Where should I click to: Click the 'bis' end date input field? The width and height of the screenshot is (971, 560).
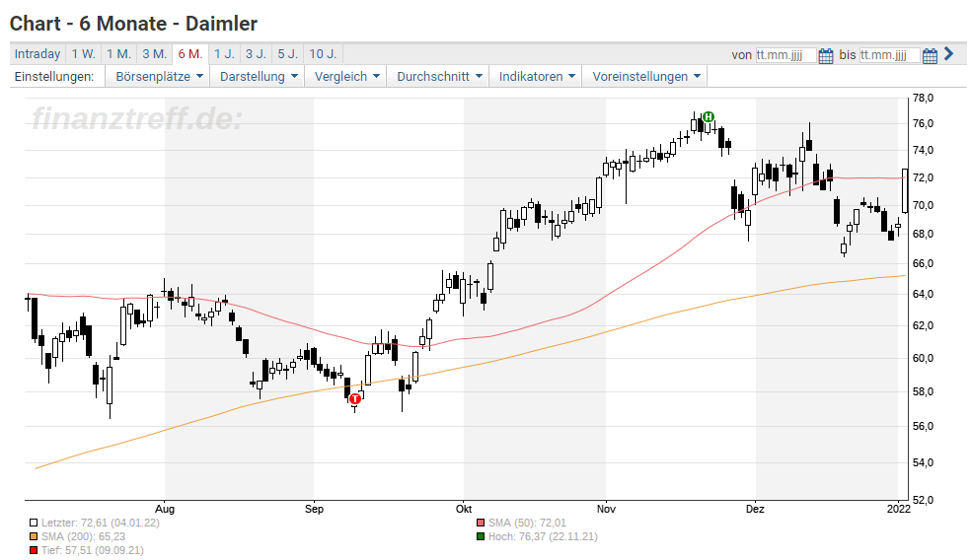click(x=889, y=55)
